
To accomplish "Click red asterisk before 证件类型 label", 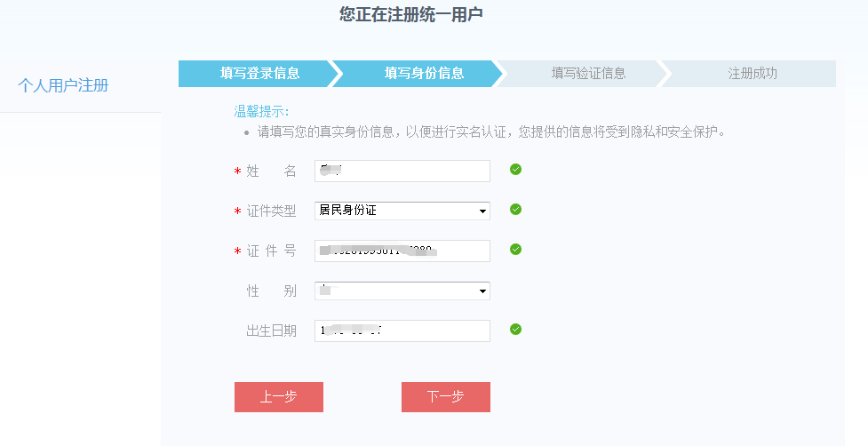I will click(x=237, y=212).
